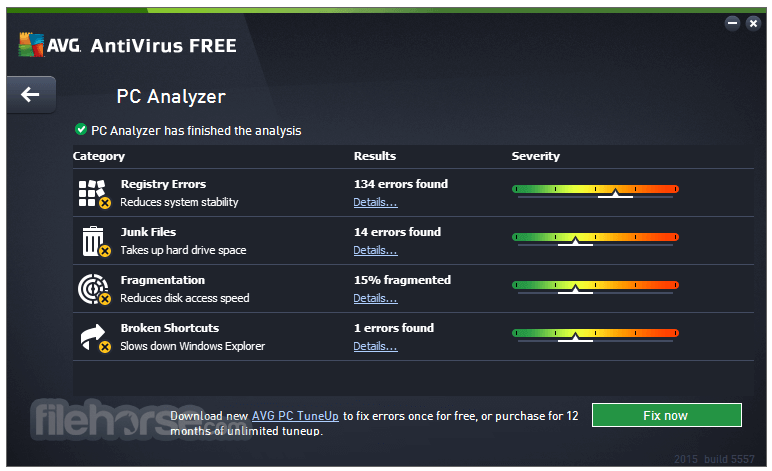Viewport: 772px width, 471px height.
Task: Click the Junk Files severity gauge
Action: tap(595, 239)
